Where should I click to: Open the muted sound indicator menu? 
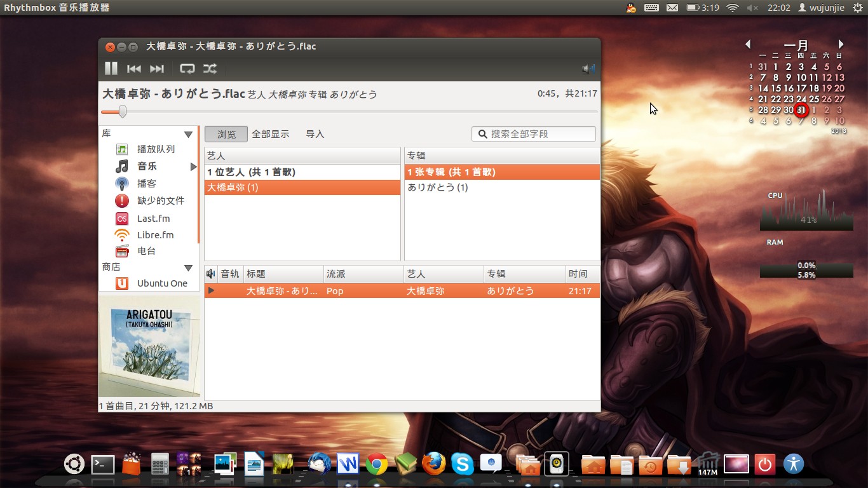click(x=752, y=8)
